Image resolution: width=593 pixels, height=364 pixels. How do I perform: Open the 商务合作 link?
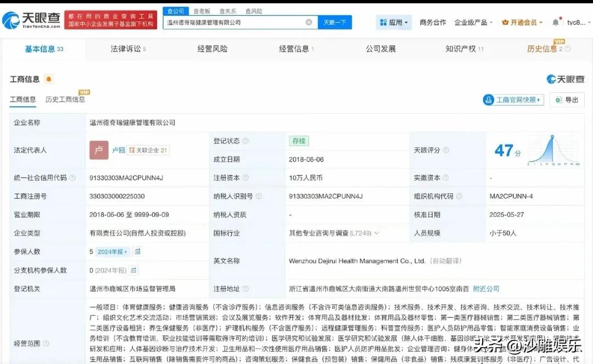pyautogui.click(x=433, y=23)
